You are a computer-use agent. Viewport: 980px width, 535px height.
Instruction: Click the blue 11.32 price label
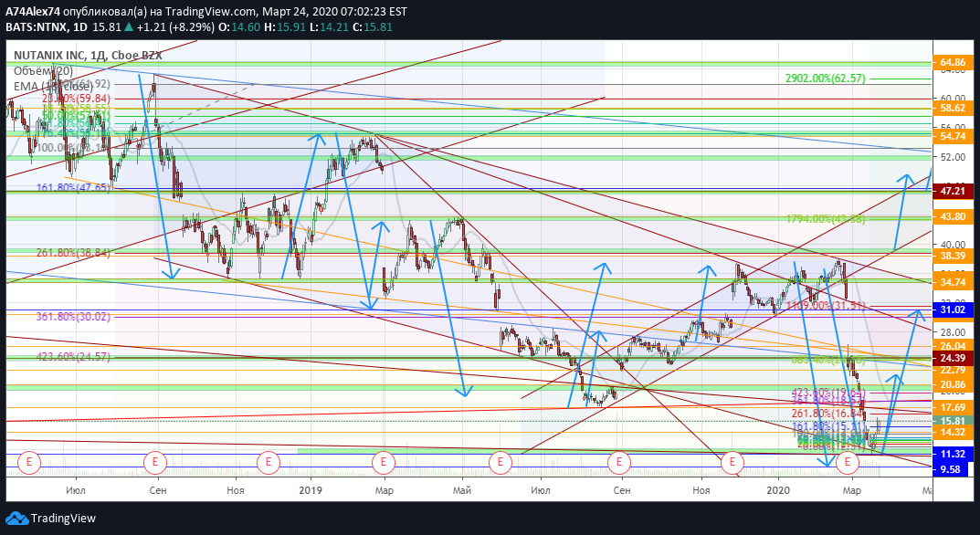[953, 454]
